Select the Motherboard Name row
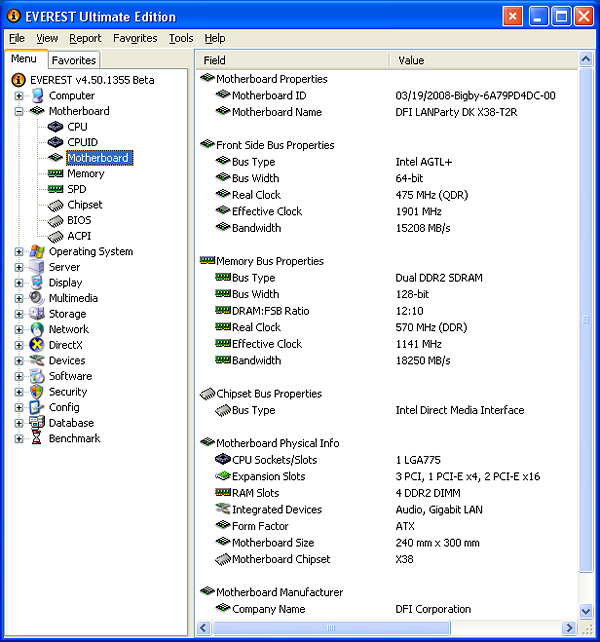 [387, 112]
